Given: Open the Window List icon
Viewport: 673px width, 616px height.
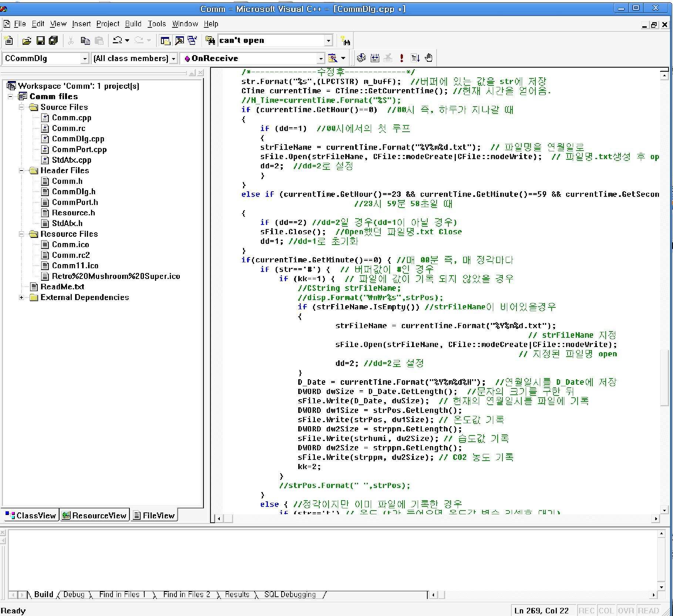Looking at the screenshot, I should 192,40.
